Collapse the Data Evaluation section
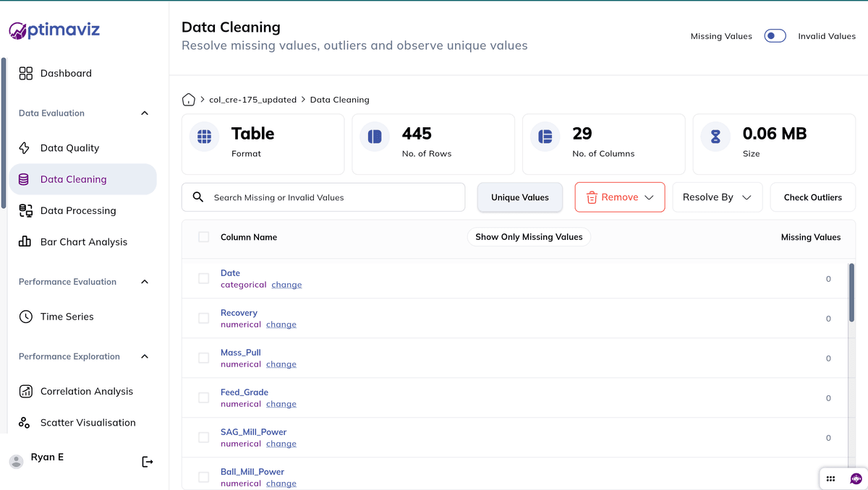 pyautogui.click(x=145, y=113)
